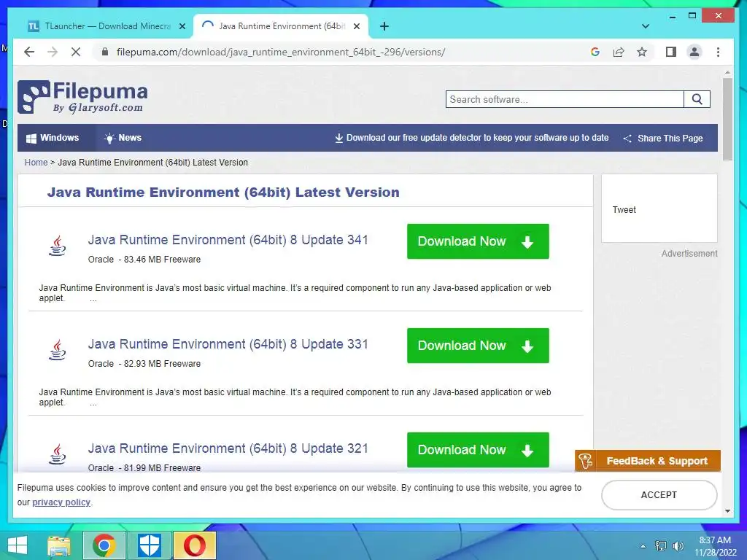Open Java Runtime Environment 8 Update 341 title
The height and width of the screenshot is (560, 747).
click(x=228, y=239)
